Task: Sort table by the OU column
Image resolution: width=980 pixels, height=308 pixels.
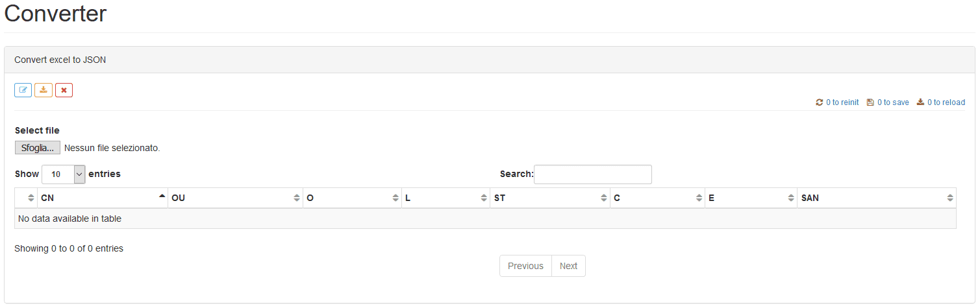Action: tap(235, 198)
